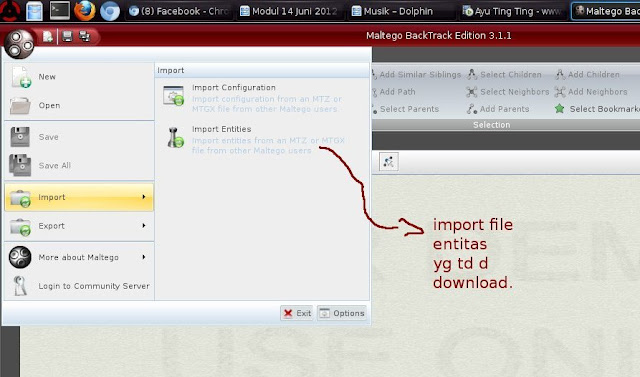Viewport: 640px width, 377px height.
Task: Click the Import Configuration icon
Action: click(x=173, y=95)
